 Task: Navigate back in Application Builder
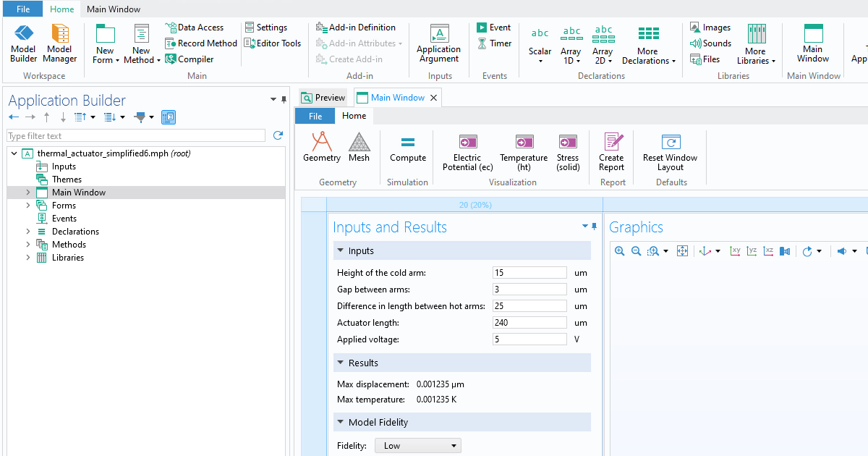(x=14, y=117)
